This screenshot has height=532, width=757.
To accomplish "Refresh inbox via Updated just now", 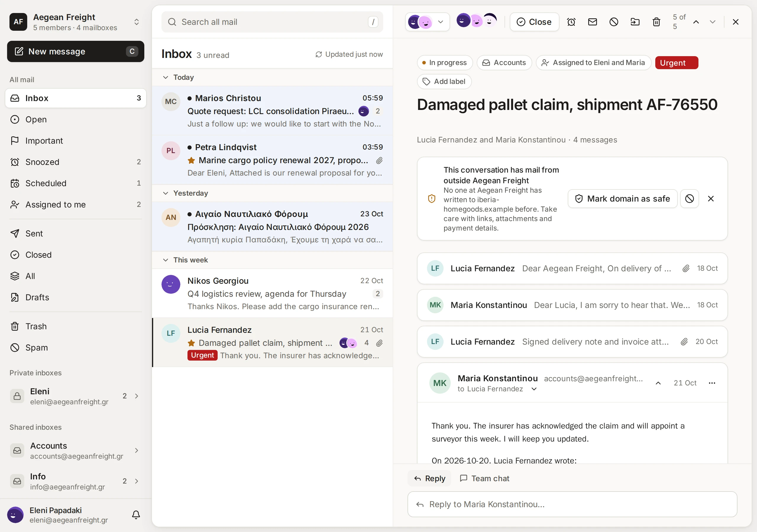I will pyautogui.click(x=349, y=54).
